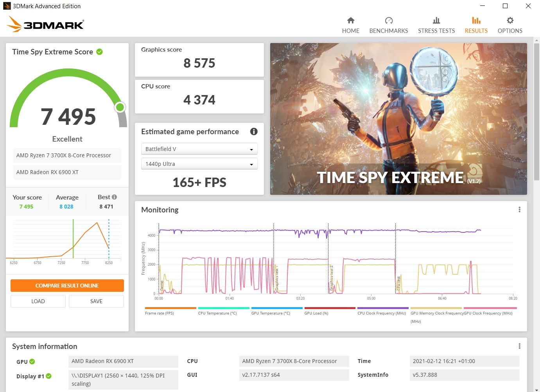540x392 pixels.
Task: Click Compare Result Online button
Action: [x=67, y=286]
